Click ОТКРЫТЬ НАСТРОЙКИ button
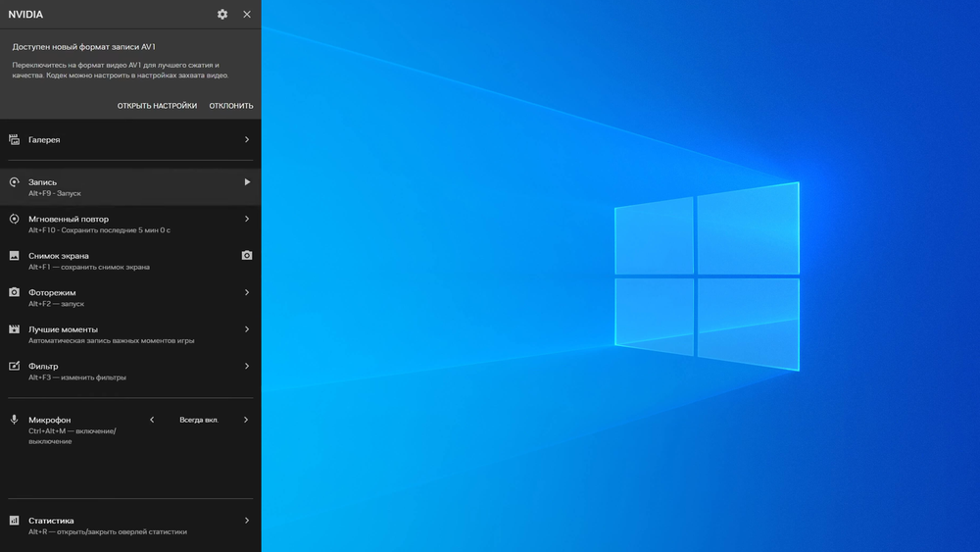Viewport: 980px width, 552px height. [x=157, y=106]
